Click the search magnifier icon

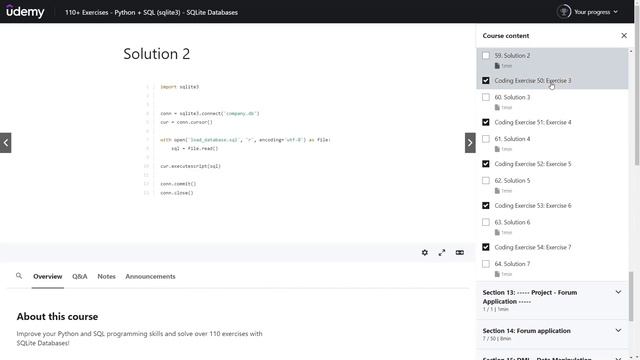pos(19,276)
